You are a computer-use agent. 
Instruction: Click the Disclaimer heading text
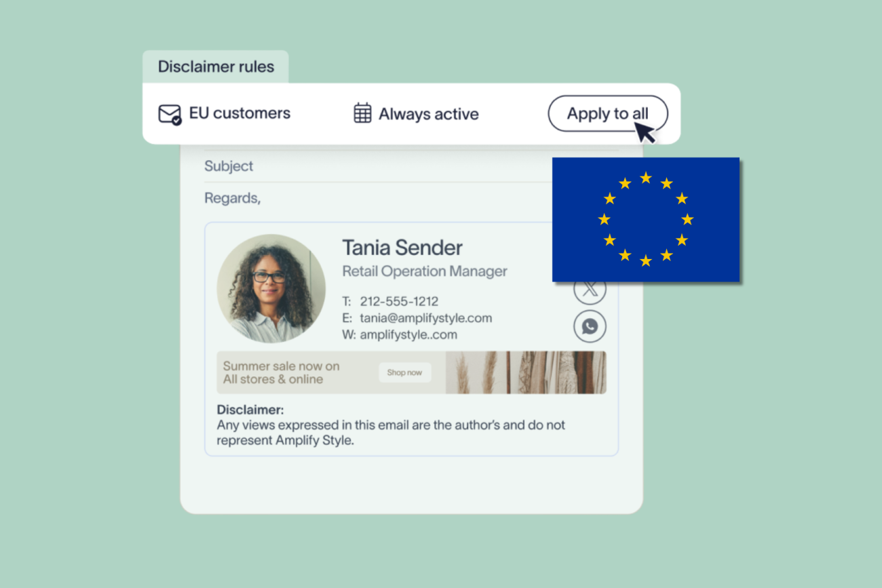click(250, 410)
